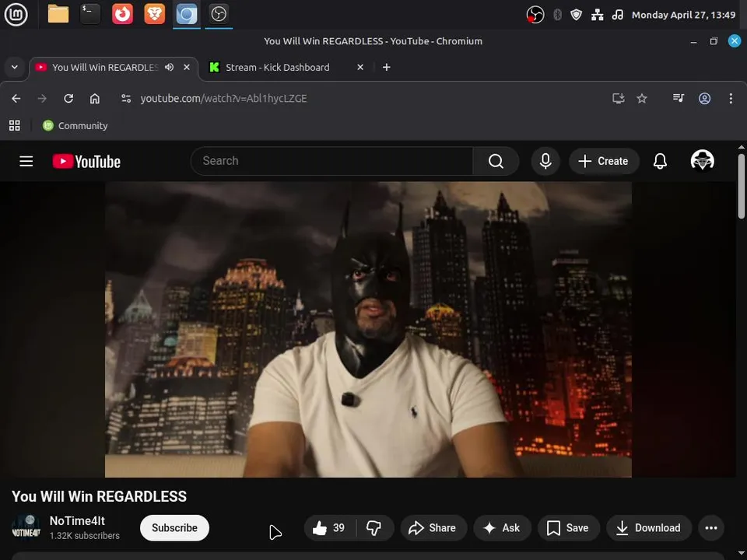This screenshot has width=747, height=560.
Task: Open the clock calendar showing Monday April 27
Action: click(x=683, y=15)
